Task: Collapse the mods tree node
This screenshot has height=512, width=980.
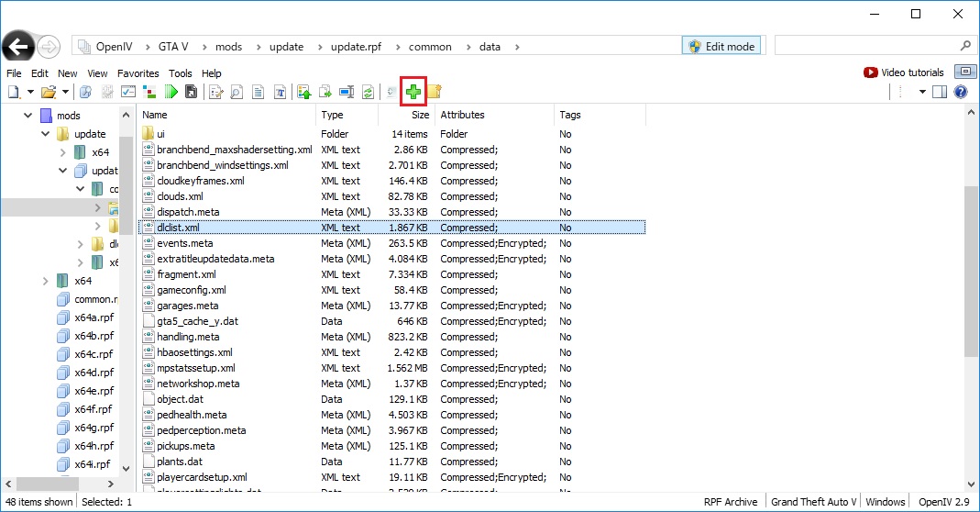Action: pyautogui.click(x=28, y=116)
